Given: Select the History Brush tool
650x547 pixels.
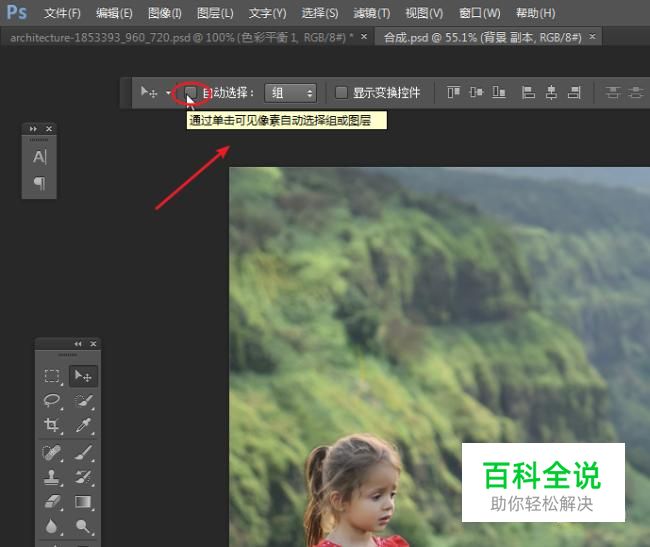Looking at the screenshot, I should click(x=83, y=477).
